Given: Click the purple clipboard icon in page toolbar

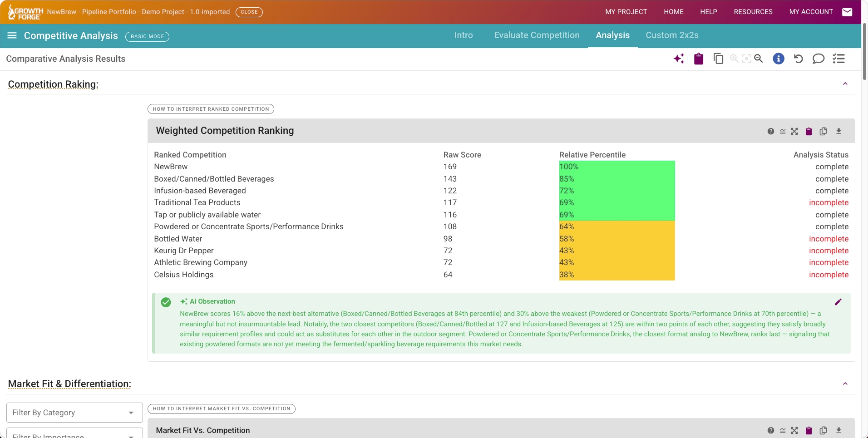Looking at the screenshot, I should [x=699, y=59].
